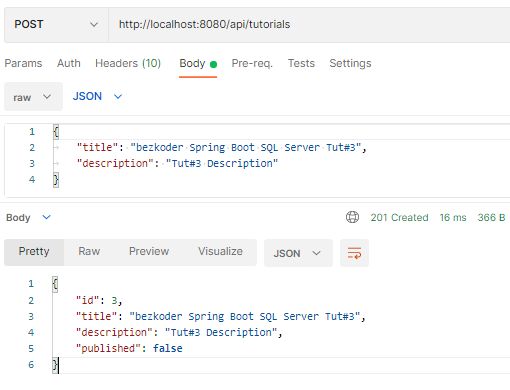Toggle the wrap lines icon
Viewport: 510px width, 390px height.
(x=354, y=253)
